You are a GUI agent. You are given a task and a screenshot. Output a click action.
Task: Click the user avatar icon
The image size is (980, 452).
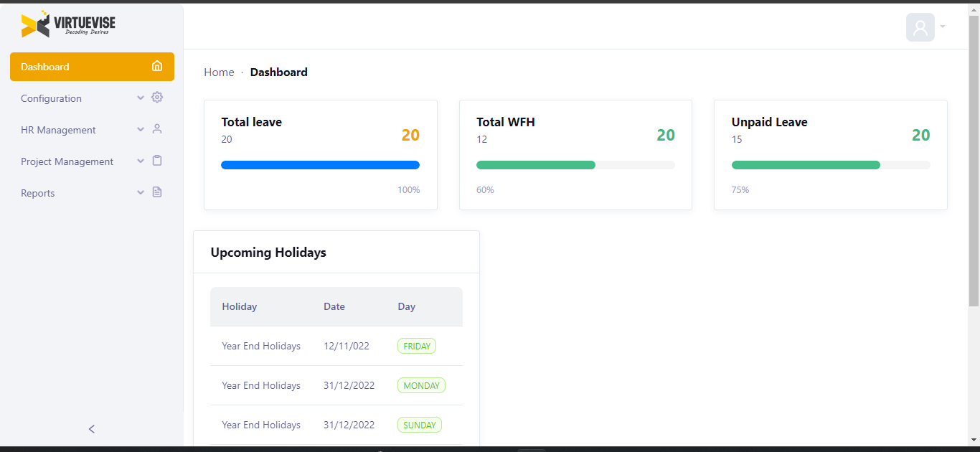coord(920,27)
